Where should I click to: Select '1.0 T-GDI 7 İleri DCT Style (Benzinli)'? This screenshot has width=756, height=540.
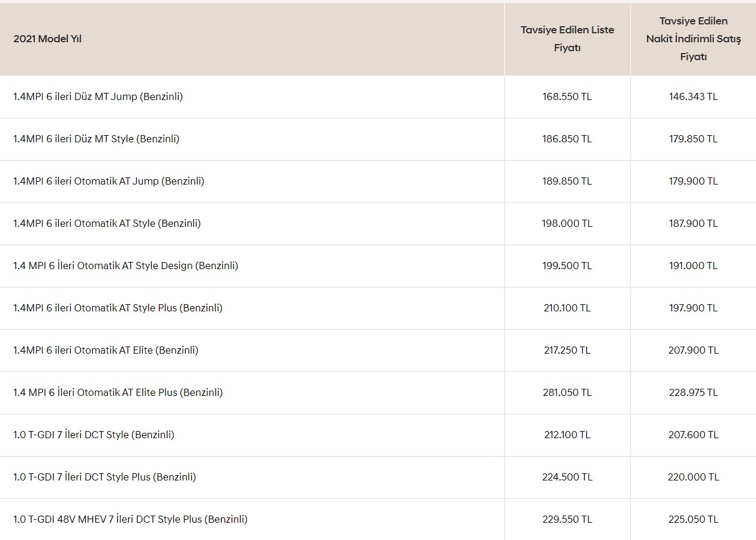click(x=94, y=435)
